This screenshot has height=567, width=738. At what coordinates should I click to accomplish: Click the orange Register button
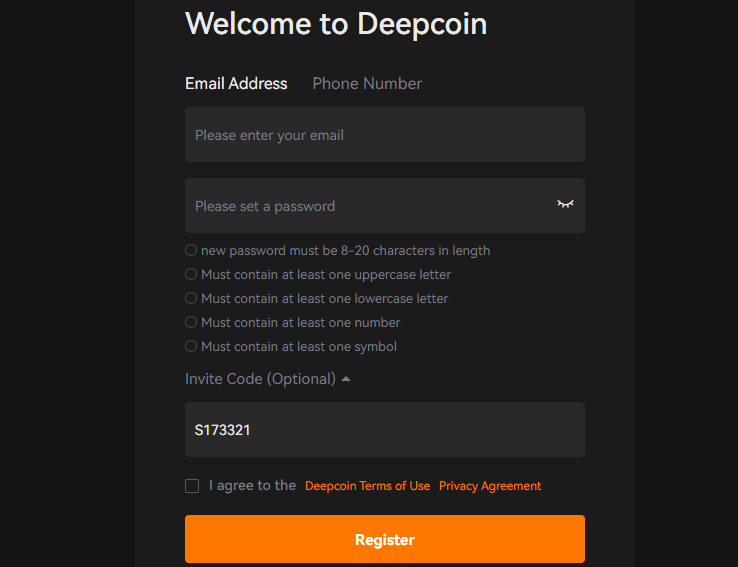(385, 539)
